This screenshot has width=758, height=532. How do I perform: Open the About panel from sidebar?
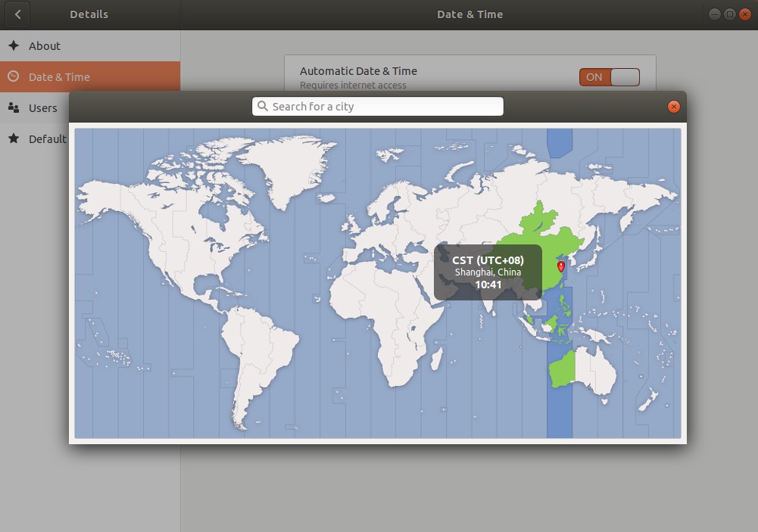[44, 46]
